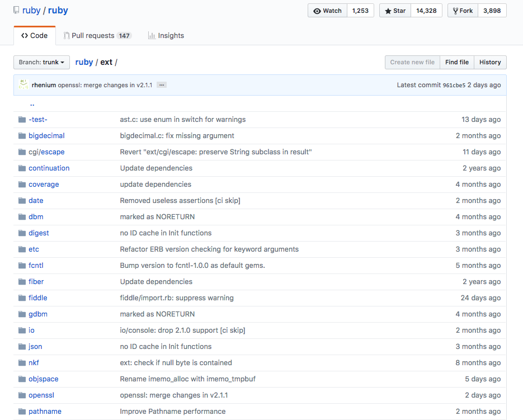
Task: Click the "8 months ago" timestamp
Action: point(478,362)
